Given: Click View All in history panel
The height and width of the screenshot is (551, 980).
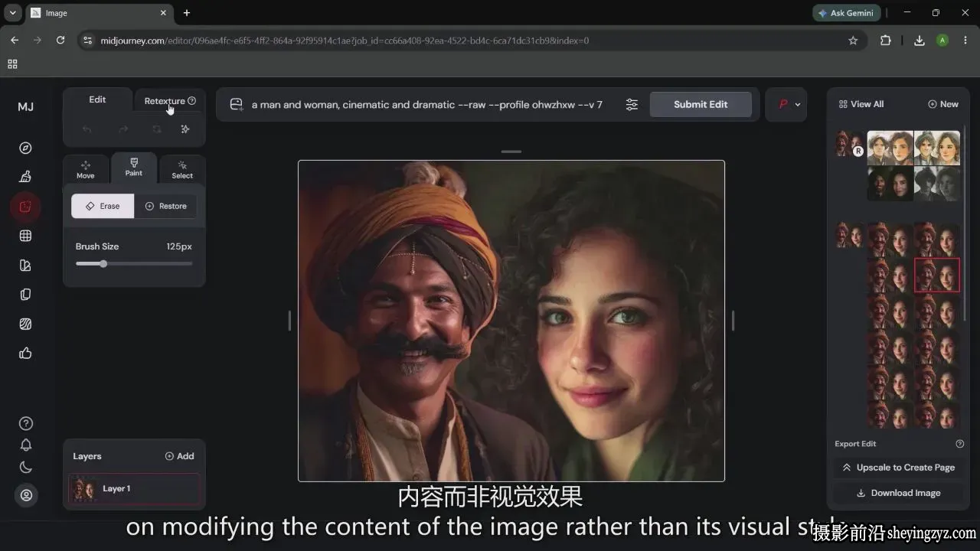Looking at the screenshot, I should [x=861, y=104].
